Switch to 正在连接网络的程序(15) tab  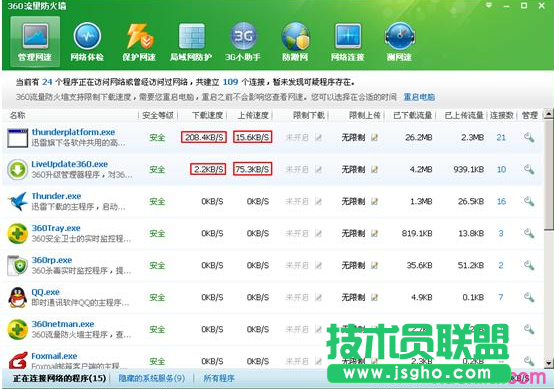click(60, 378)
